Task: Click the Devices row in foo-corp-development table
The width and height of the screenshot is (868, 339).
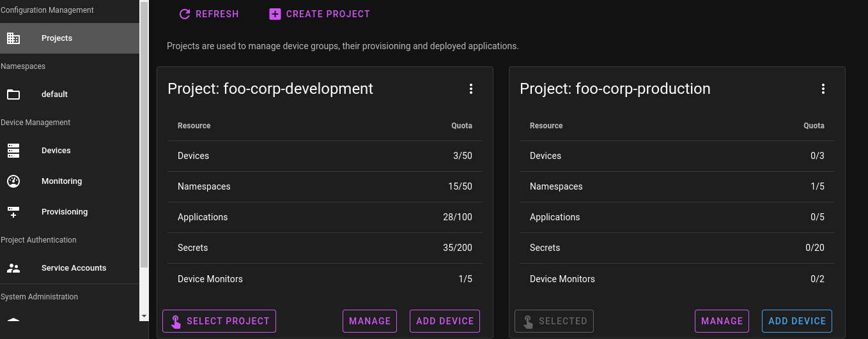Action: click(x=325, y=156)
